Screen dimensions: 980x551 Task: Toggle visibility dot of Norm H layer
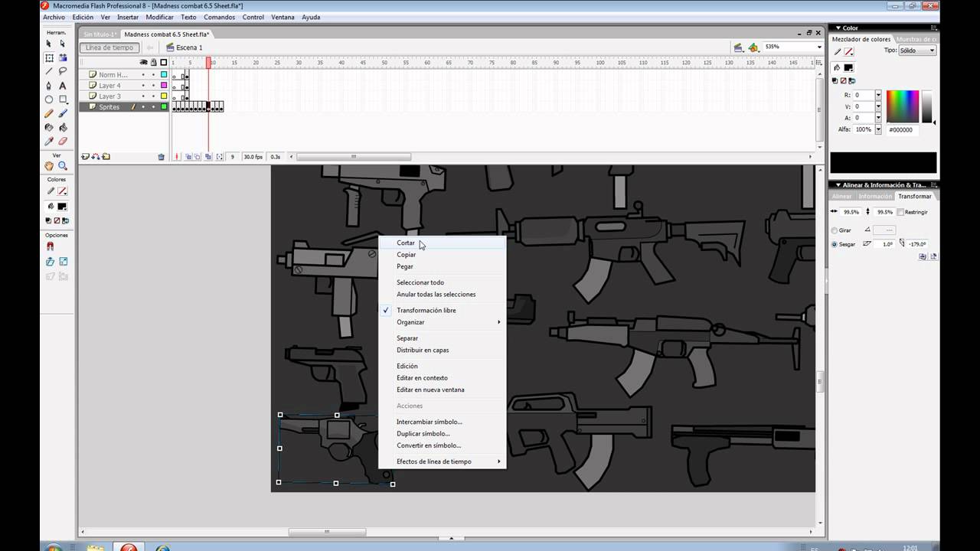click(143, 75)
